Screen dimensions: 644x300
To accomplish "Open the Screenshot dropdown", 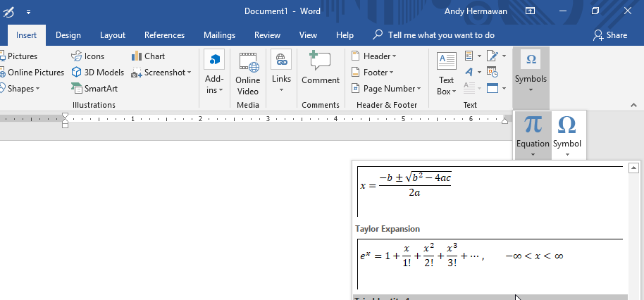I will (x=161, y=73).
